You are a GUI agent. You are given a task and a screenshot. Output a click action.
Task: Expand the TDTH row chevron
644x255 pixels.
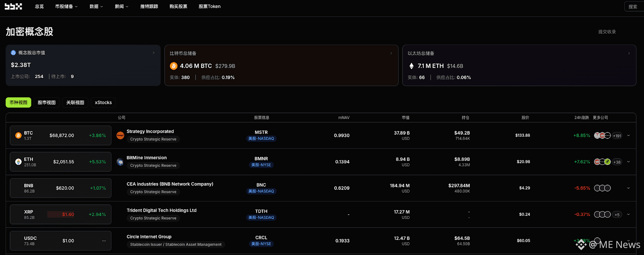pyautogui.click(x=628, y=214)
